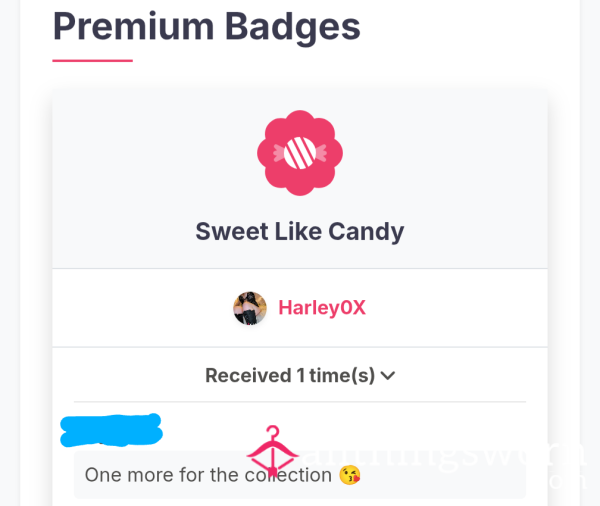Click the kissing face emoji

click(349, 475)
